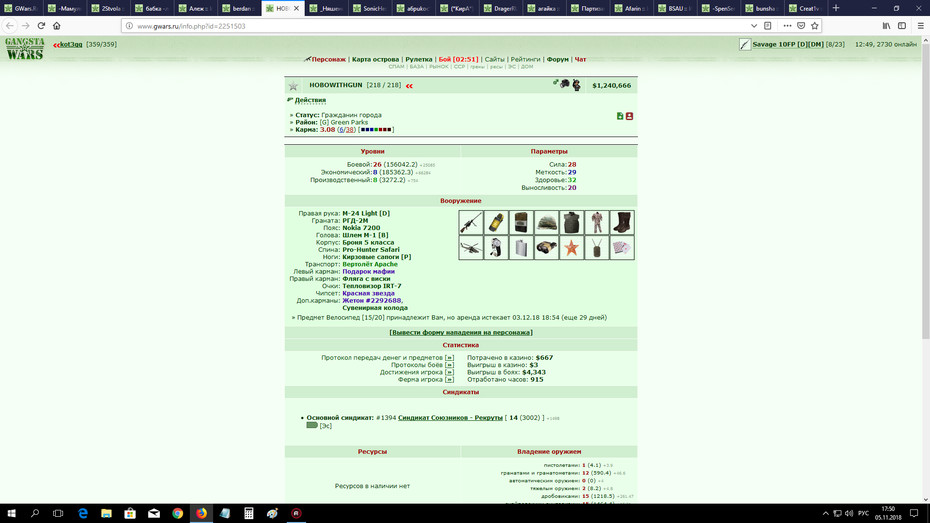
Task: Show hidden system tray icons
Action: pyautogui.click(x=825, y=513)
